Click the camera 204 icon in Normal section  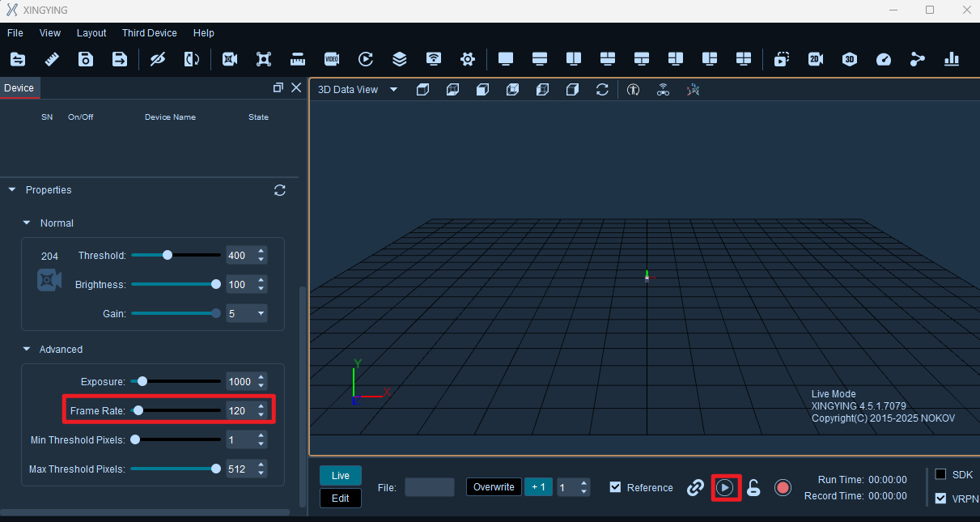click(49, 281)
